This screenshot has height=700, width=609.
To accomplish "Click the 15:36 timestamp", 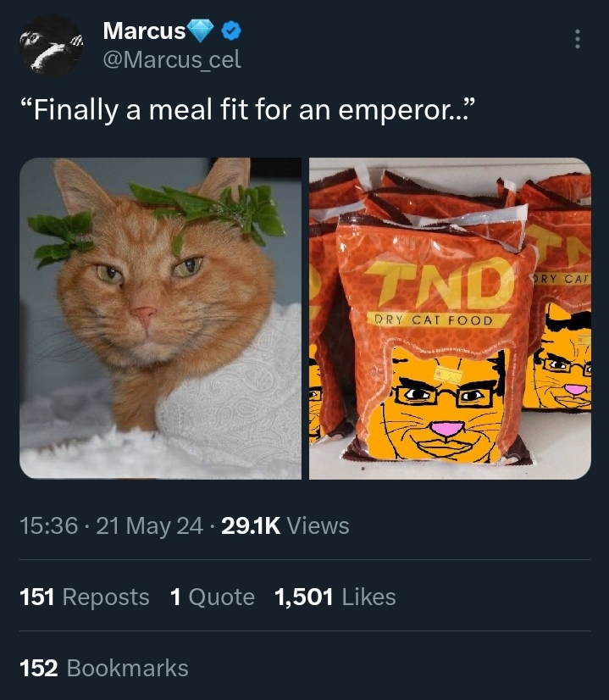I will pos(49,525).
